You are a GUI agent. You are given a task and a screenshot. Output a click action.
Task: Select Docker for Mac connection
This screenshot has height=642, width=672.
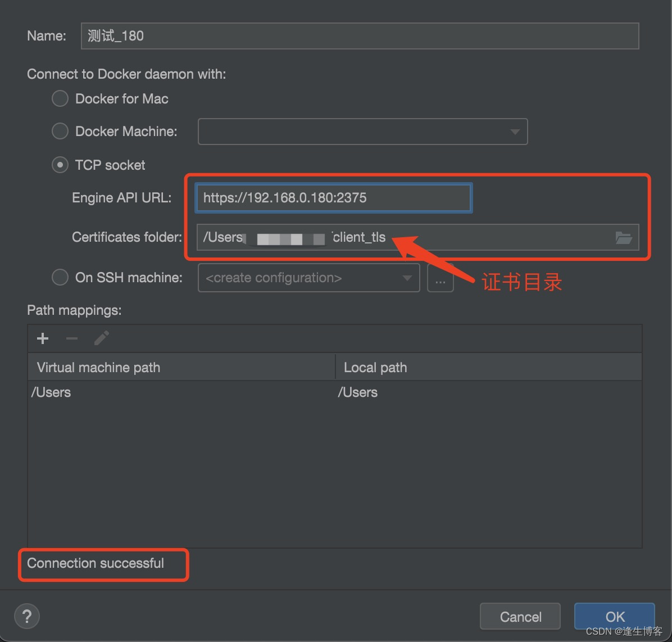[60, 98]
